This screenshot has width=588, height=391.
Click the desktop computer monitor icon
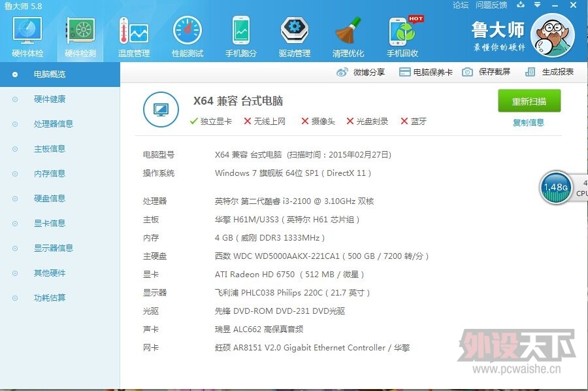point(161,110)
